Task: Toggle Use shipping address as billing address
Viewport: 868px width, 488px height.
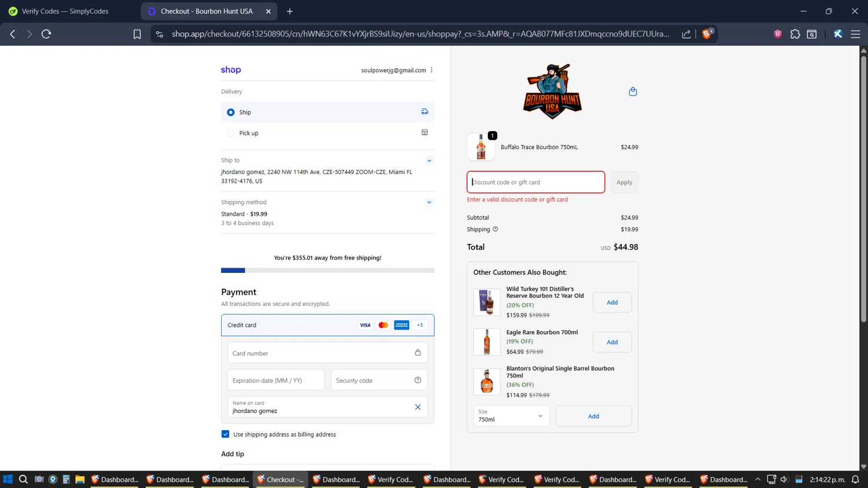Action: pos(226,434)
